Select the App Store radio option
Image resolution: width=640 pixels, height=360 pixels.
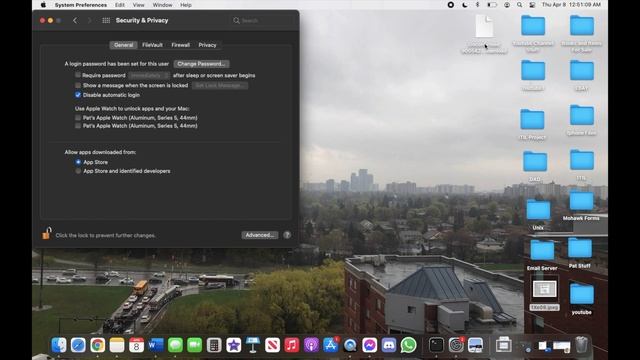click(78, 162)
